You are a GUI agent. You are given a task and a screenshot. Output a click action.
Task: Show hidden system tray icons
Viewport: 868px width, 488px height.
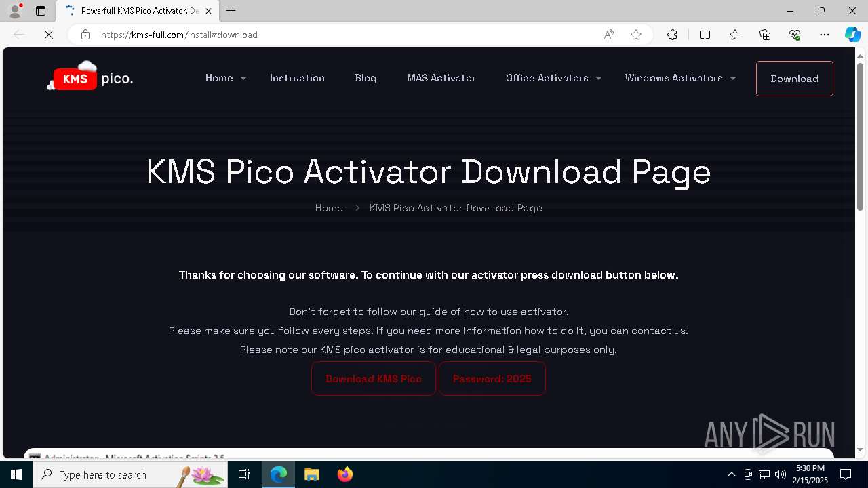(x=731, y=474)
